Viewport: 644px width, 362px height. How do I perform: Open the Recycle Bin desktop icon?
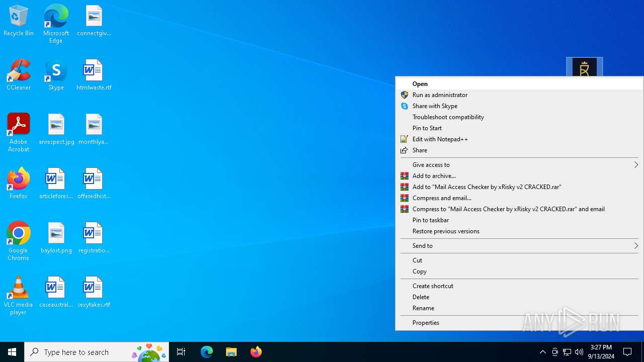19,21
